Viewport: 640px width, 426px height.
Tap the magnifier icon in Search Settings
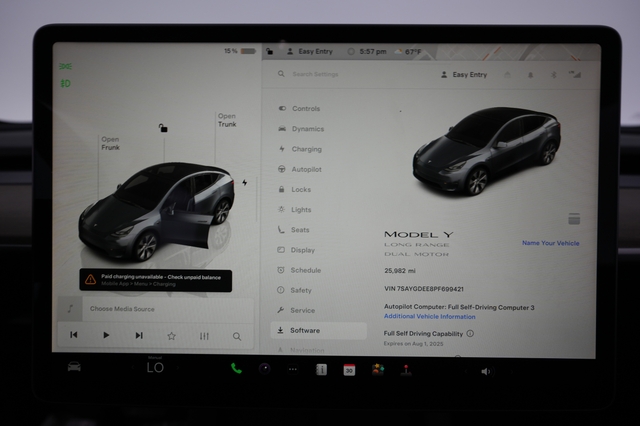pyautogui.click(x=281, y=74)
